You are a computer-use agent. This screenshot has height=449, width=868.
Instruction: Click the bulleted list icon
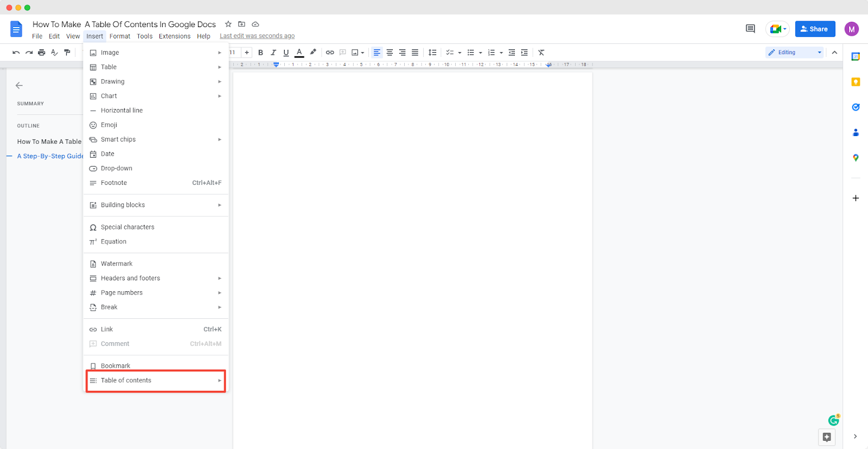tap(471, 53)
